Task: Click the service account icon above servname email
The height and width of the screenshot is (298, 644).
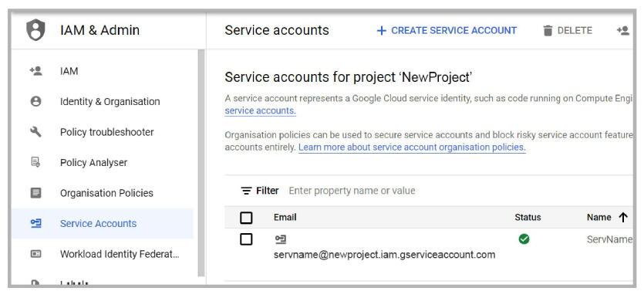Action: click(281, 239)
